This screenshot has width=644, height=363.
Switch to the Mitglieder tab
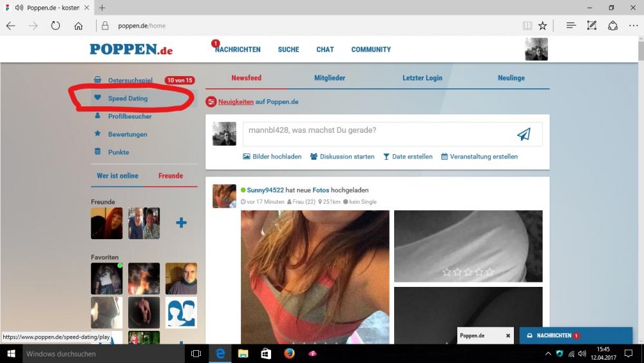329,78
